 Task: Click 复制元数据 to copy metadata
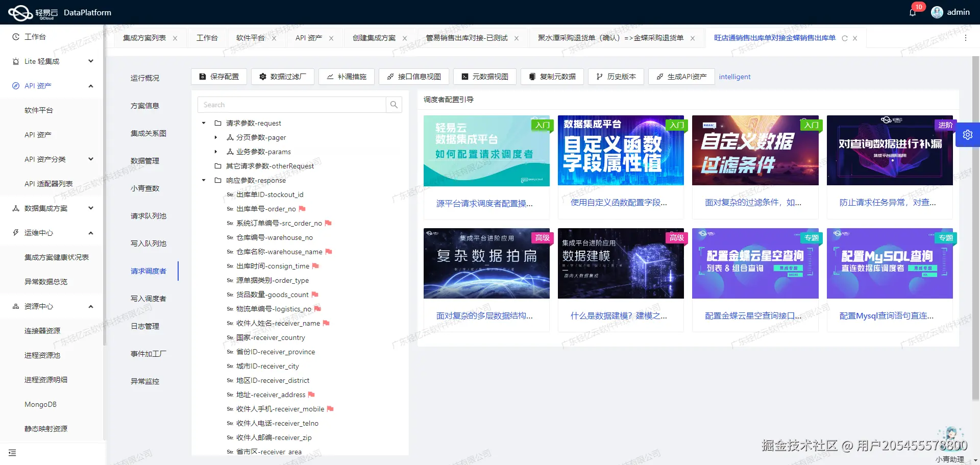(x=552, y=77)
